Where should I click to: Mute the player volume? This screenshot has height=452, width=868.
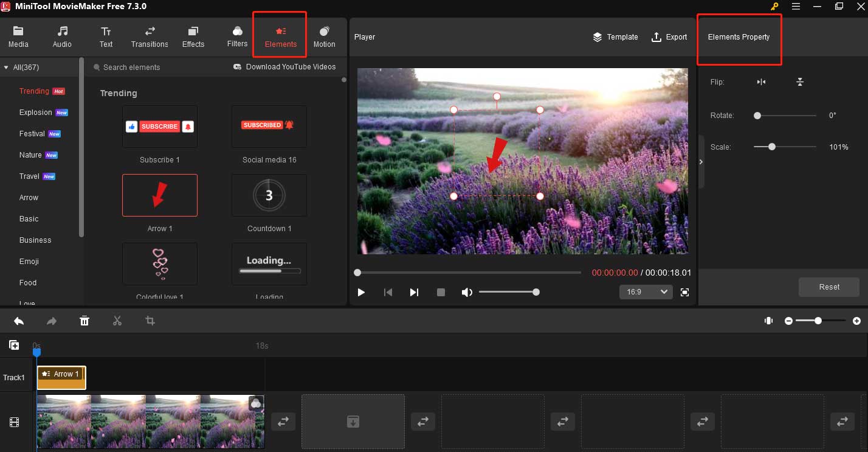click(x=467, y=293)
